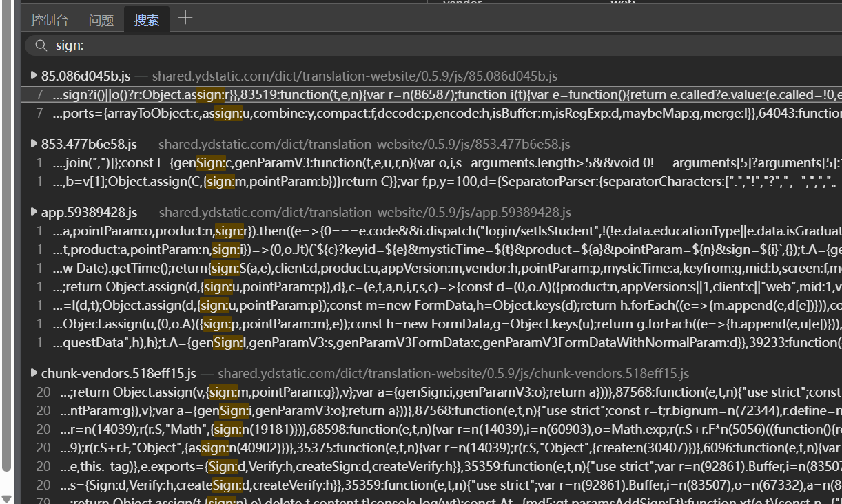Open the 问题 tab

point(101,20)
